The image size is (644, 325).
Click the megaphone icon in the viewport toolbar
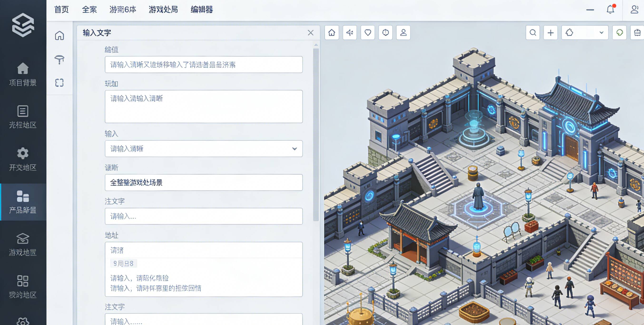[349, 33]
